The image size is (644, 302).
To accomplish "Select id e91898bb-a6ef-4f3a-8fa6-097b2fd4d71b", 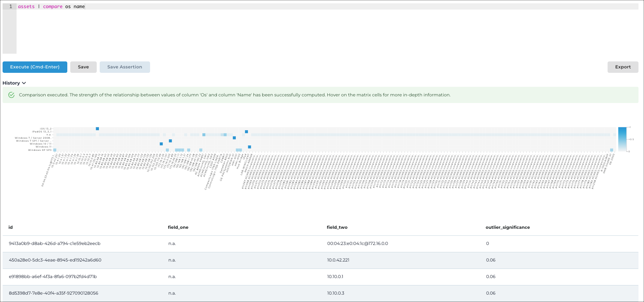I will coord(53,277).
